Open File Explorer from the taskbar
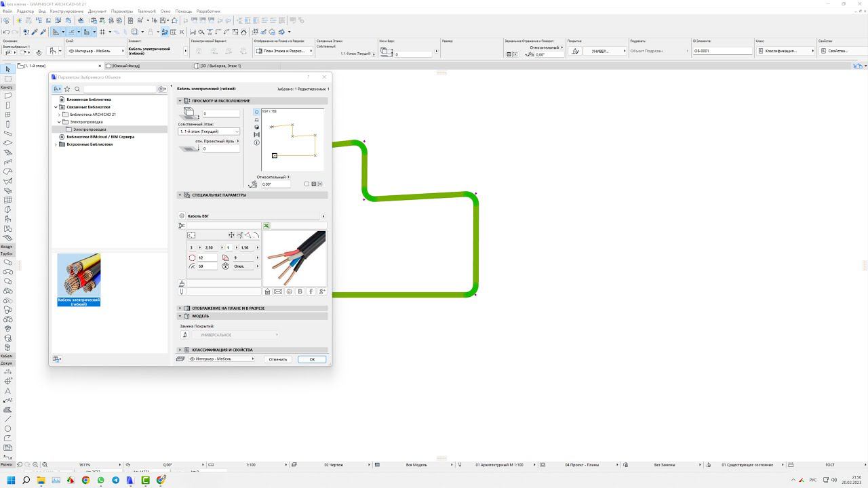Image resolution: width=868 pixels, height=488 pixels. 41,480
